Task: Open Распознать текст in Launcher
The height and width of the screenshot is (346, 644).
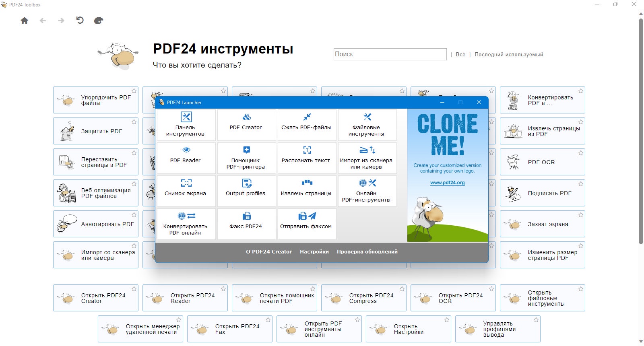Action: pos(307,158)
